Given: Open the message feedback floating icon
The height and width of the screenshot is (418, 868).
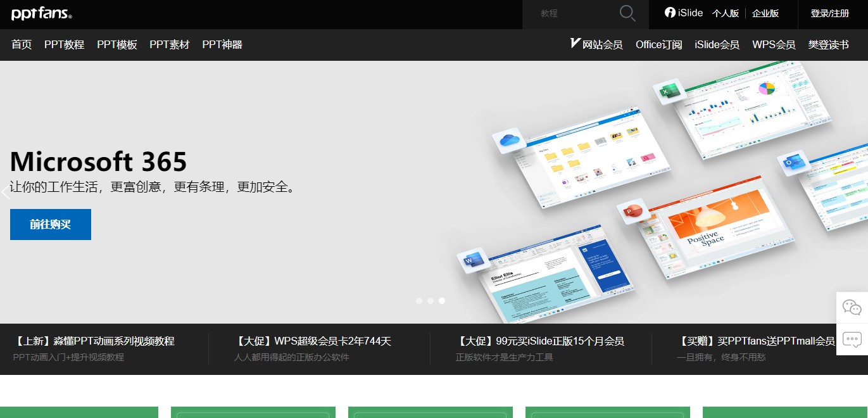Looking at the screenshot, I should [x=852, y=339].
